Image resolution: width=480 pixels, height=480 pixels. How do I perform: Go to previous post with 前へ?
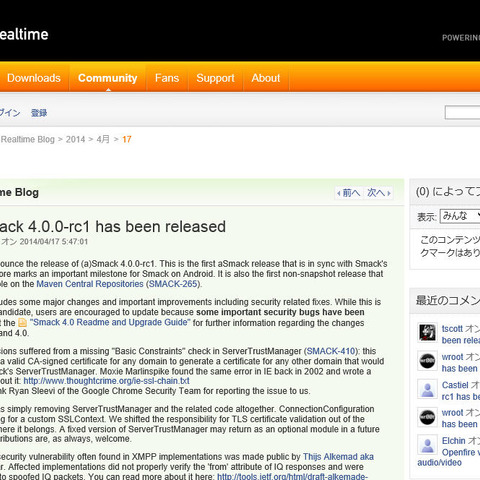tap(349, 193)
